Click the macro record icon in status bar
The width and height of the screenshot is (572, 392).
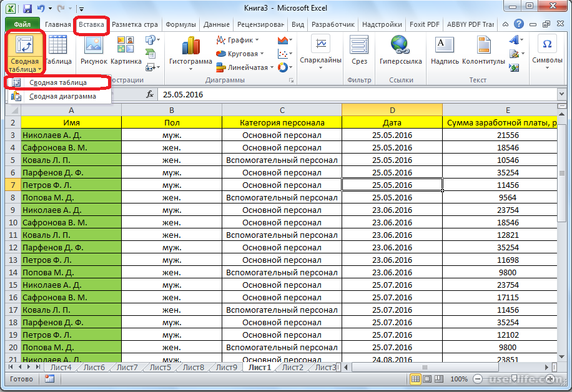[x=49, y=379]
